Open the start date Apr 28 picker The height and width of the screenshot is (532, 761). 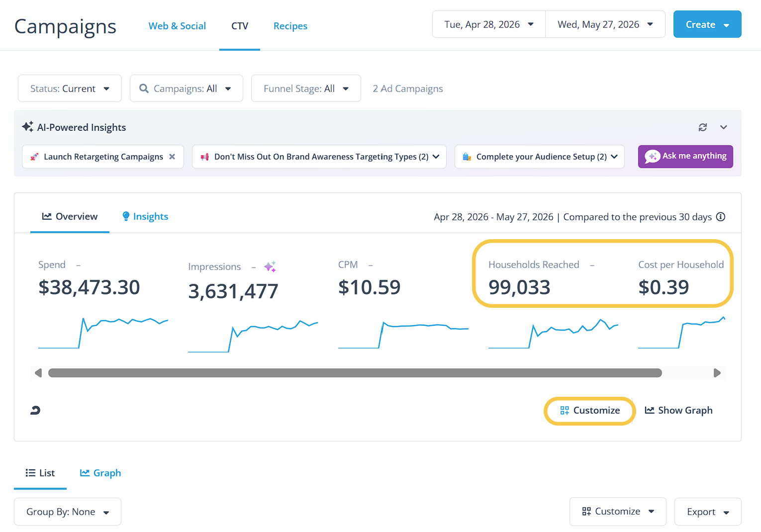pos(489,24)
